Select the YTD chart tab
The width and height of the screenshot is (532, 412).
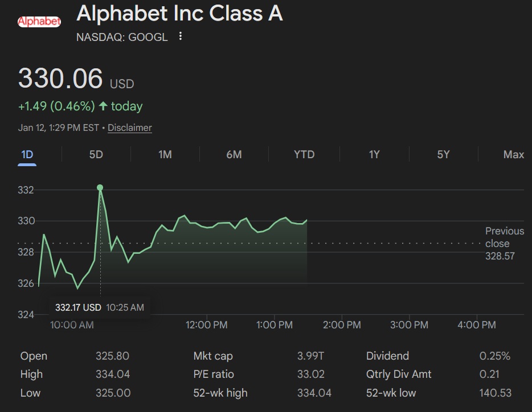(x=304, y=154)
